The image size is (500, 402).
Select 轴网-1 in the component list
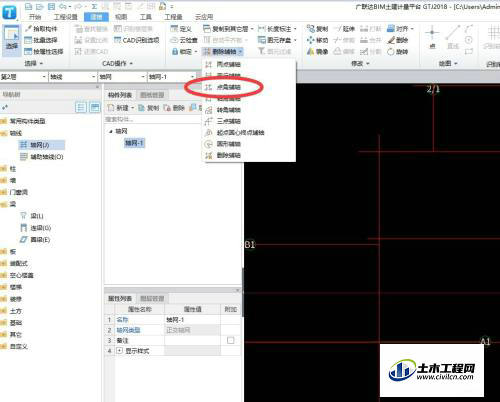tap(134, 143)
